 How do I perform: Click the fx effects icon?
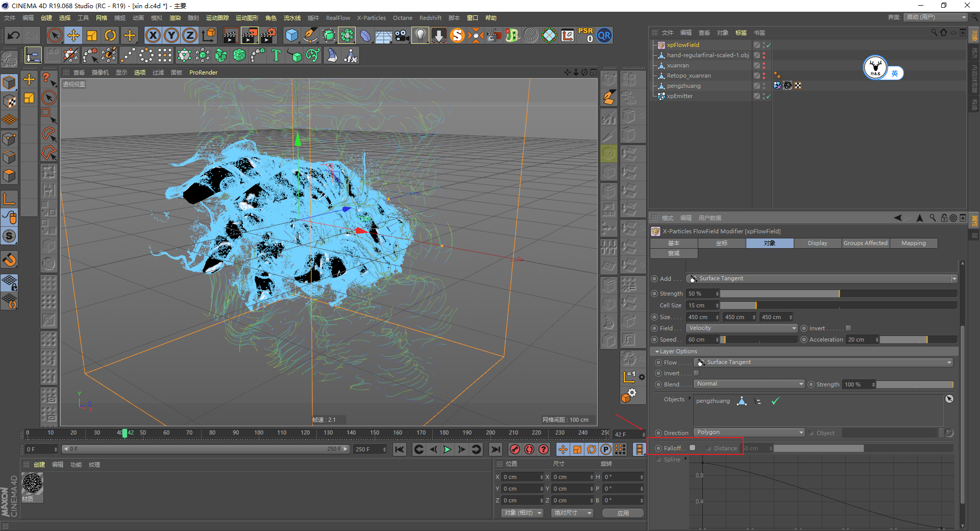pyautogui.click(x=351, y=55)
